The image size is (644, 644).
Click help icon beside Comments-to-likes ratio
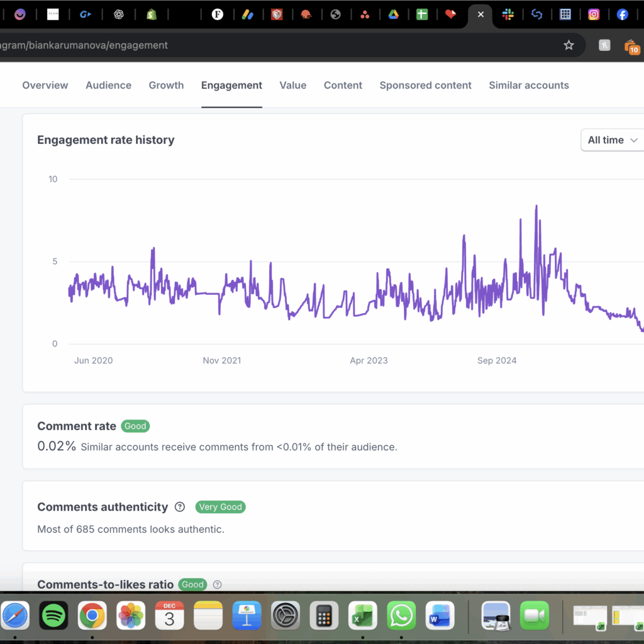click(x=218, y=584)
